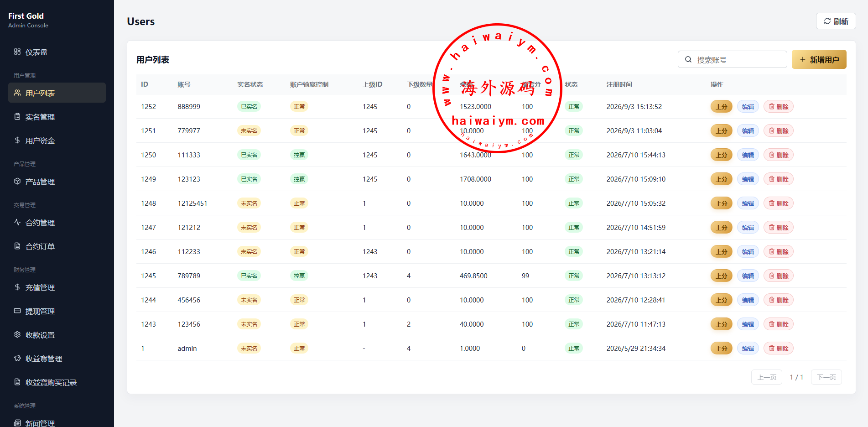Open 合约订单 sidebar entry
Screen dimensions: 868x427
[57, 246]
